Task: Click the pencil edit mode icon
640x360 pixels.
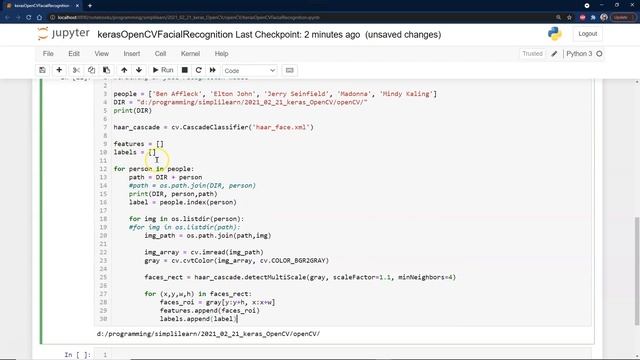Action: [x=554, y=53]
